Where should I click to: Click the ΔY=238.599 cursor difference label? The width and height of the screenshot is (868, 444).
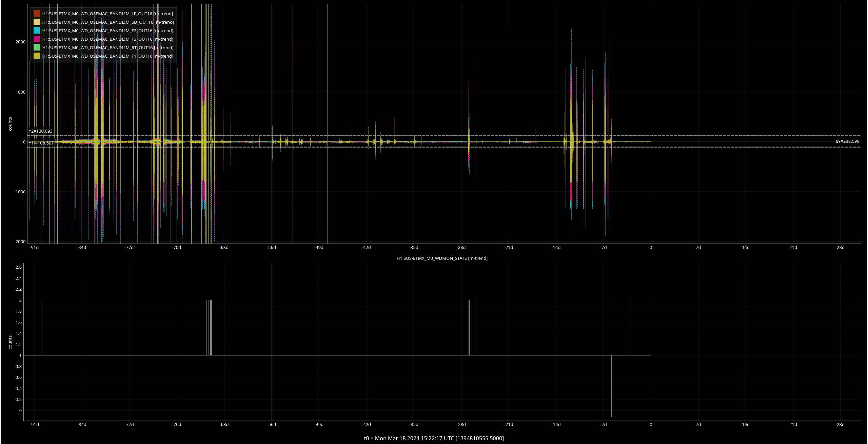(x=847, y=141)
